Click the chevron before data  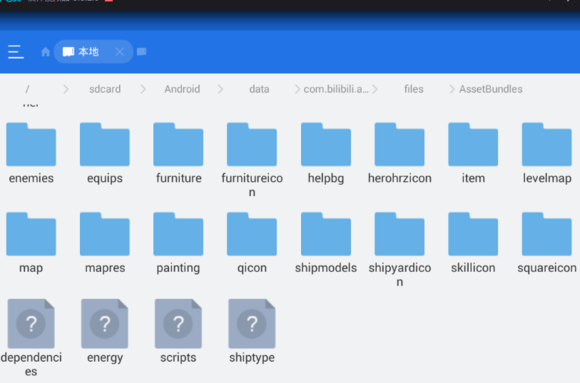tap(220, 89)
